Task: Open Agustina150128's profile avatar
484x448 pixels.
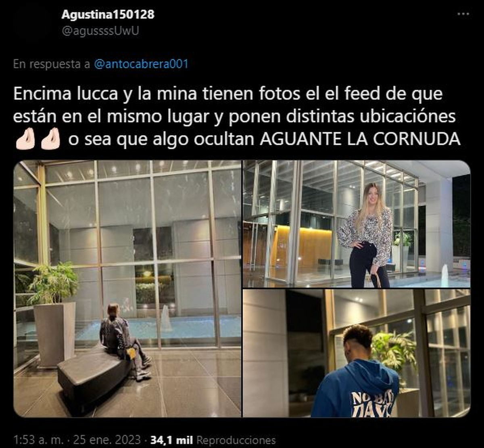Action: point(34,22)
